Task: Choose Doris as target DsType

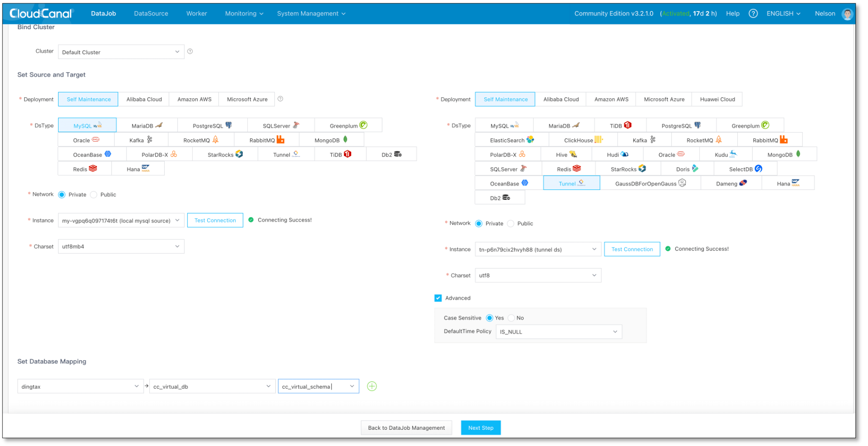Action: click(687, 169)
